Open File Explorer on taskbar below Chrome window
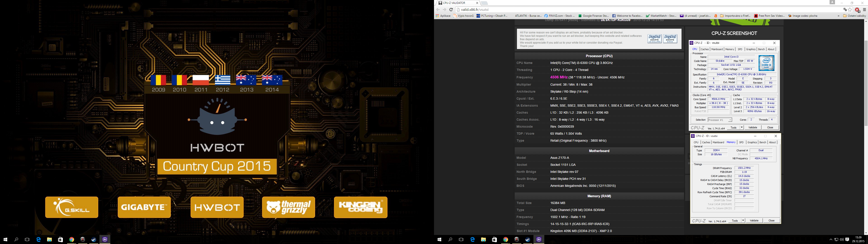The width and height of the screenshot is (868, 244). [x=484, y=240]
